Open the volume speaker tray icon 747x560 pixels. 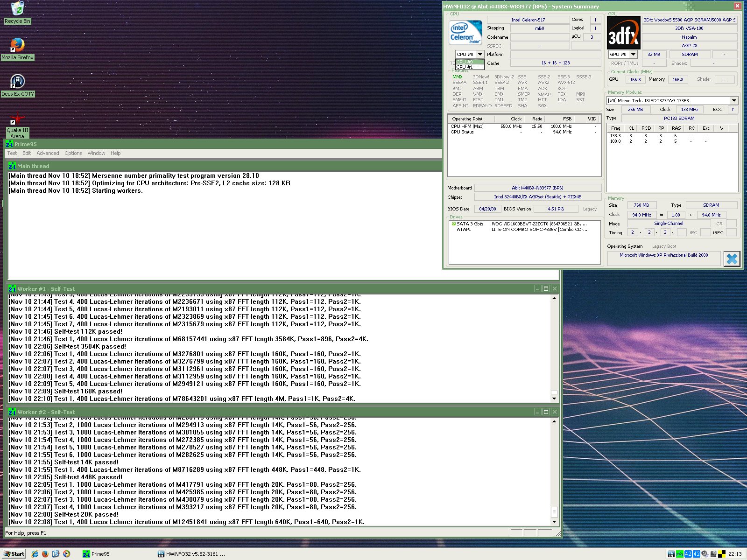[x=705, y=554]
